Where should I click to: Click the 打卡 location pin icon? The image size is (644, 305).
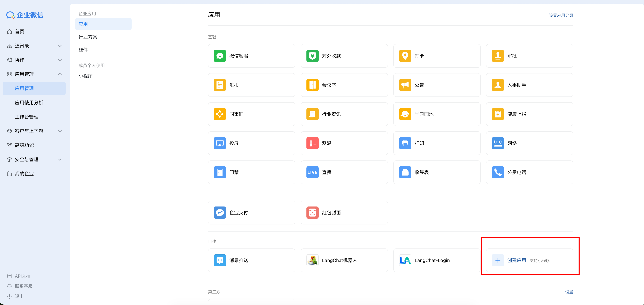coord(405,56)
